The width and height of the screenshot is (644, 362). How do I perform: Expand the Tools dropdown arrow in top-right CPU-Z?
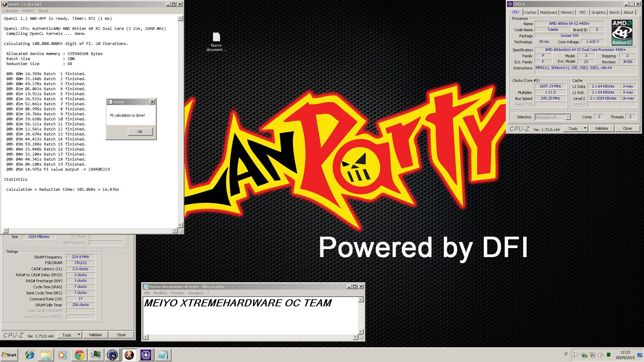coord(585,128)
